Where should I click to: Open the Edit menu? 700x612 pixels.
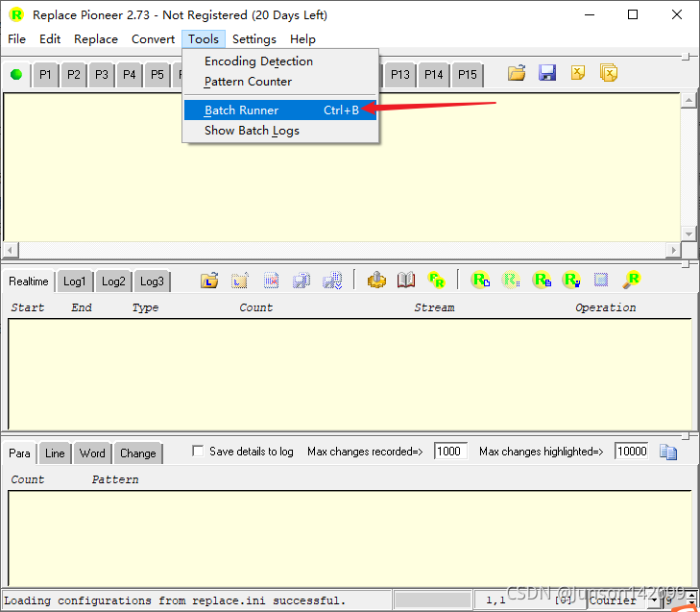tap(50, 39)
